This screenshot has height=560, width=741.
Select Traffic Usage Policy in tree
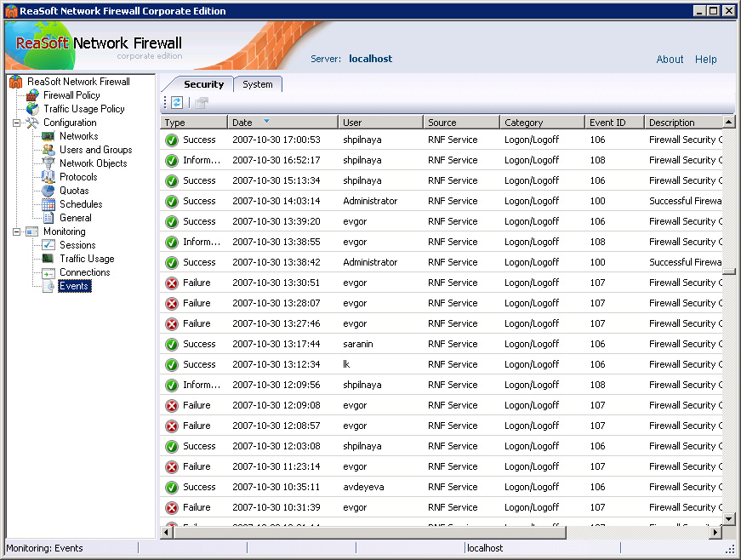pyautogui.click(x=84, y=109)
